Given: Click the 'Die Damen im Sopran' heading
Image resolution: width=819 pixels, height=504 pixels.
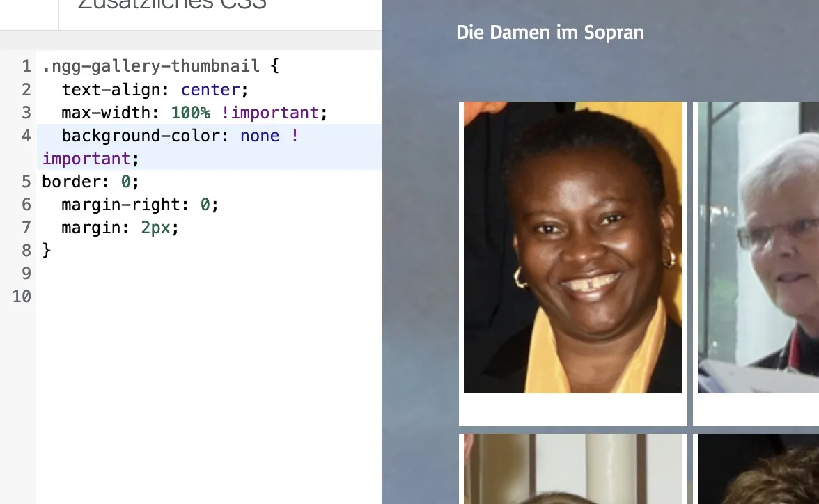Looking at the screenshot, I should [x=550, y=33].
